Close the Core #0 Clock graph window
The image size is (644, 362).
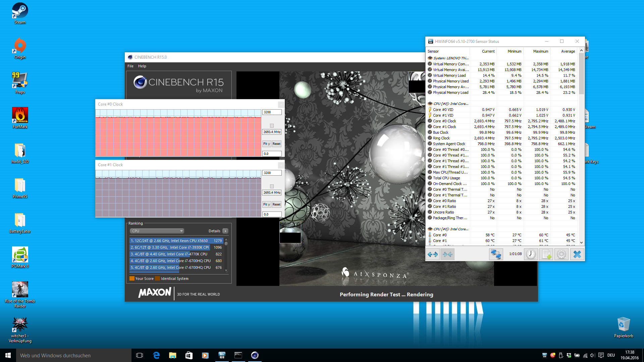click(281, 104)
